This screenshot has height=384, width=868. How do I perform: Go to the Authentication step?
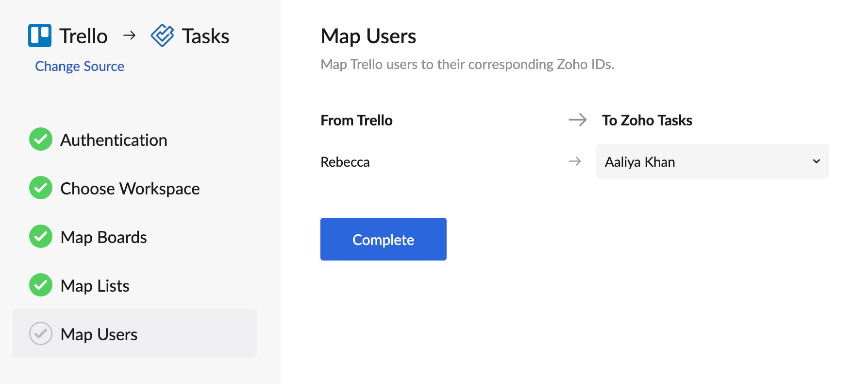pos(113,140)
